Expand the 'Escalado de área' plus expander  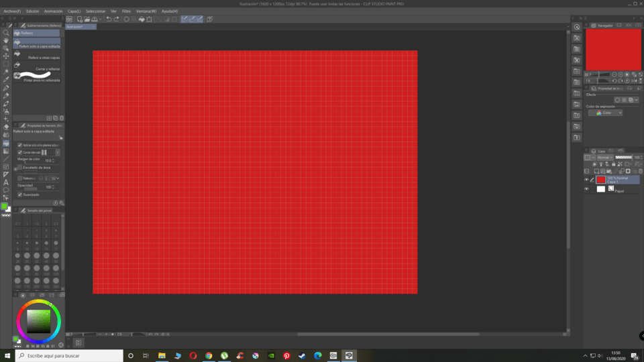[x=15, y=169]
